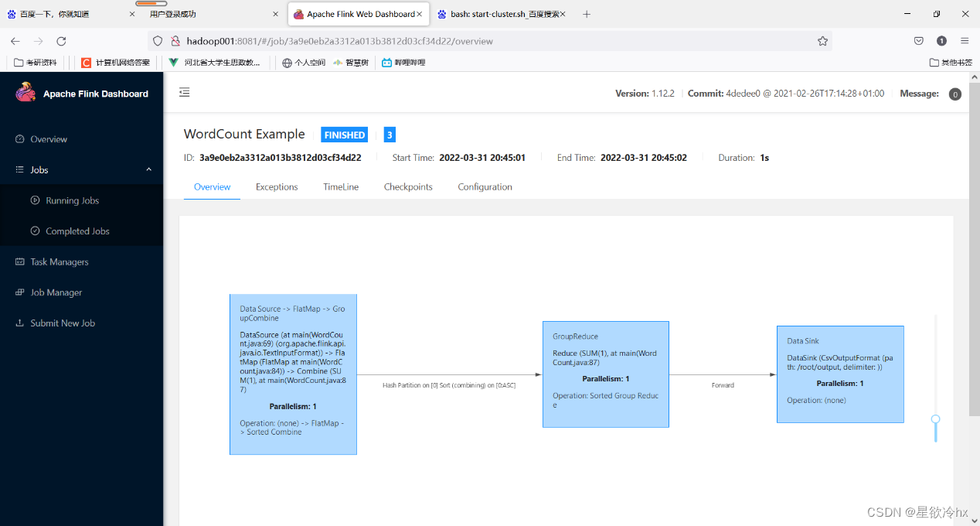Open the browser hamburger menu
The image size is (980, 526).
965,41
